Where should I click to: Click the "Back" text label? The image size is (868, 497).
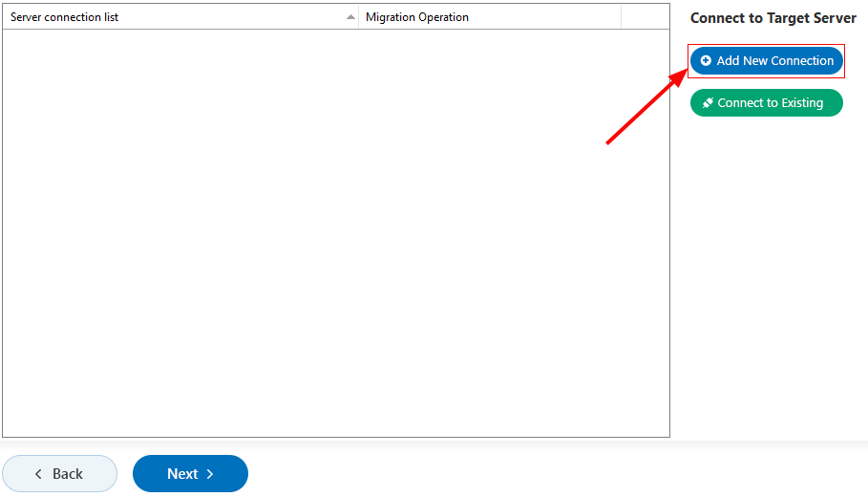(68, 474)
